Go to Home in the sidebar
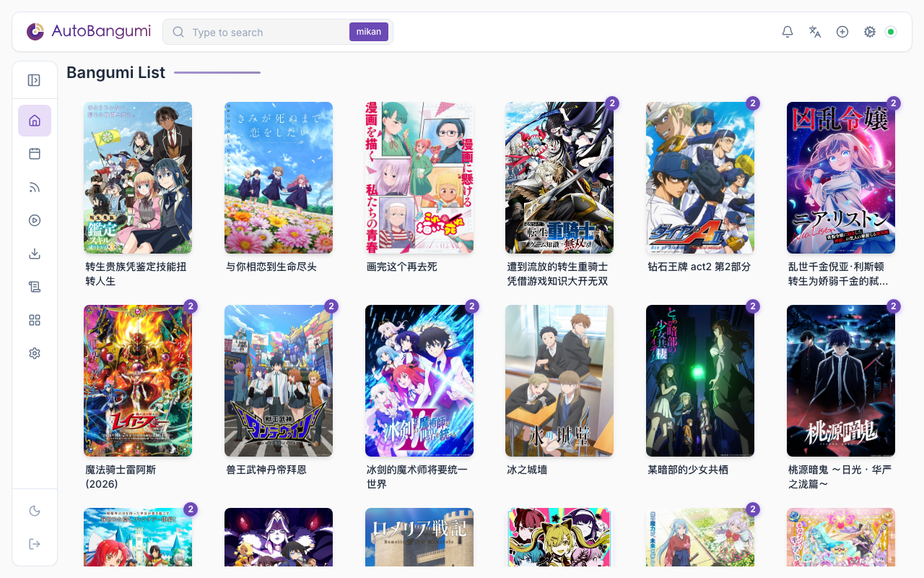 (x=35, y=120)
